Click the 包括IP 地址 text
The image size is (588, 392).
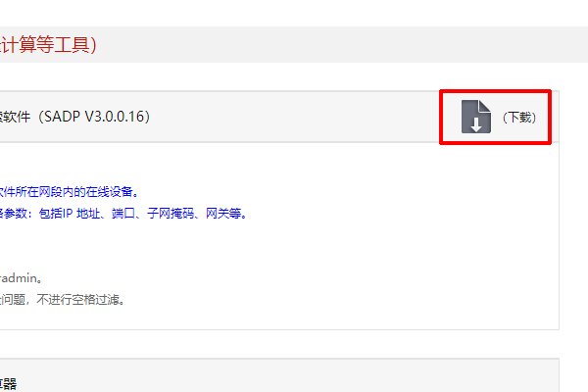point(70,214)
